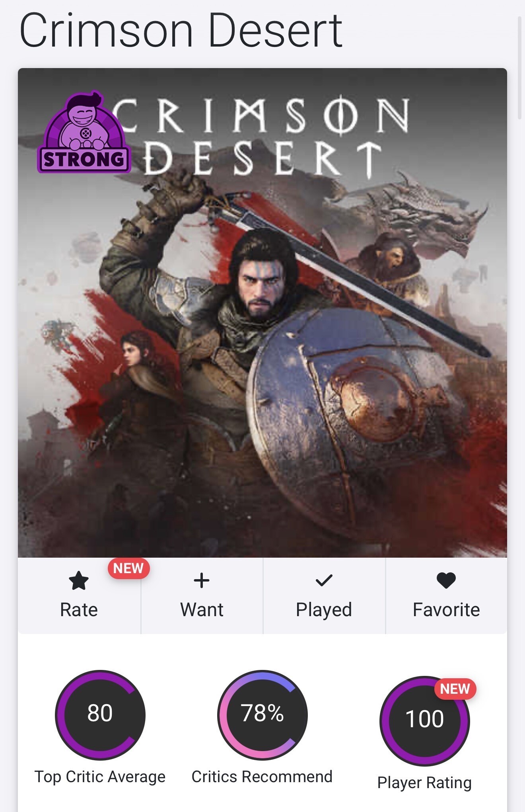Click the Player Rating label
The width and height of the screenshot is (525, 812).
(x=424, y=783)
